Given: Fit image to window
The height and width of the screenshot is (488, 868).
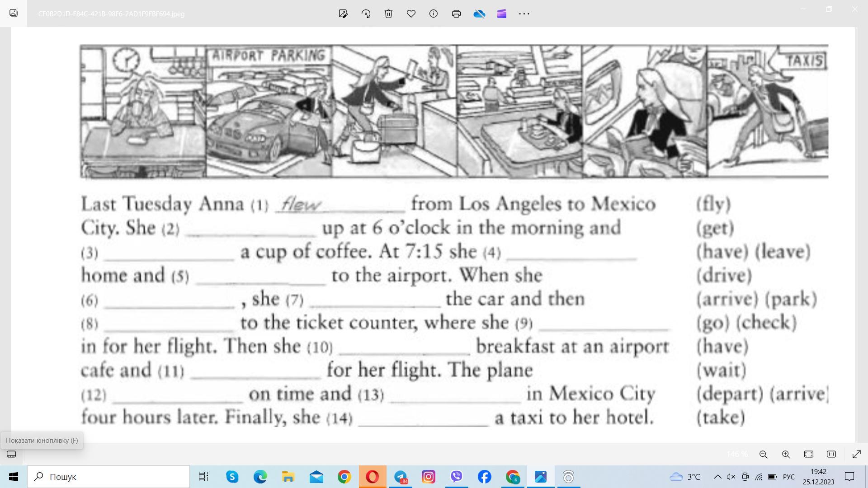Looking at the screenshot, I should [809, 454].
